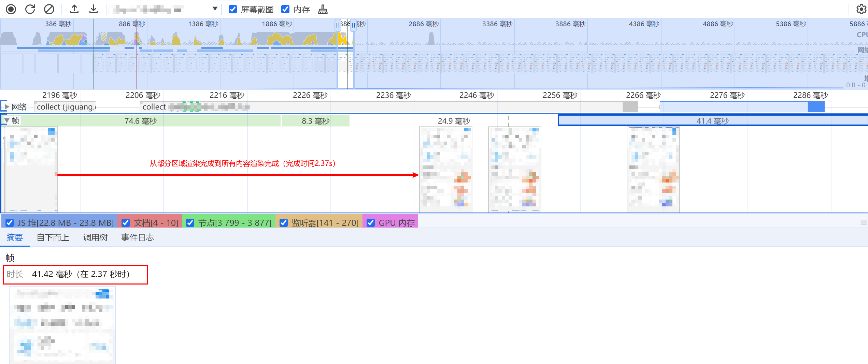Click the 2236 毫秒 ruler label

click(393, 95)
